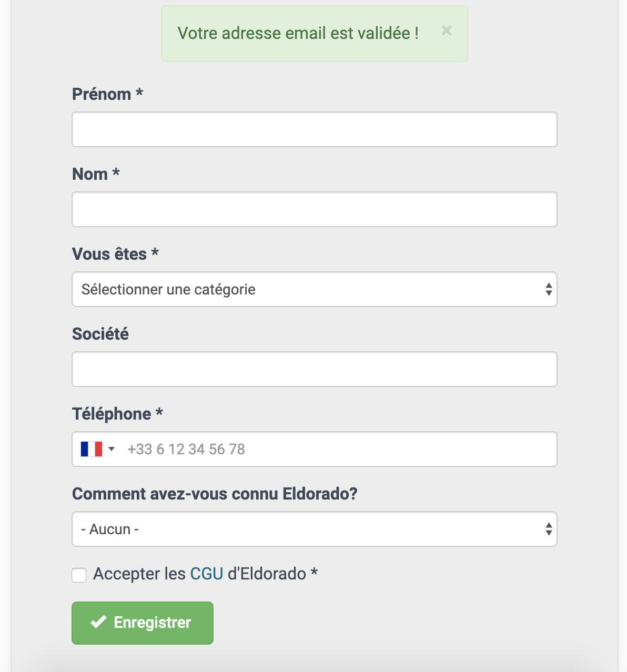Expand the Comment avez-vous connu Eldorado dropdown

(315, 529)
